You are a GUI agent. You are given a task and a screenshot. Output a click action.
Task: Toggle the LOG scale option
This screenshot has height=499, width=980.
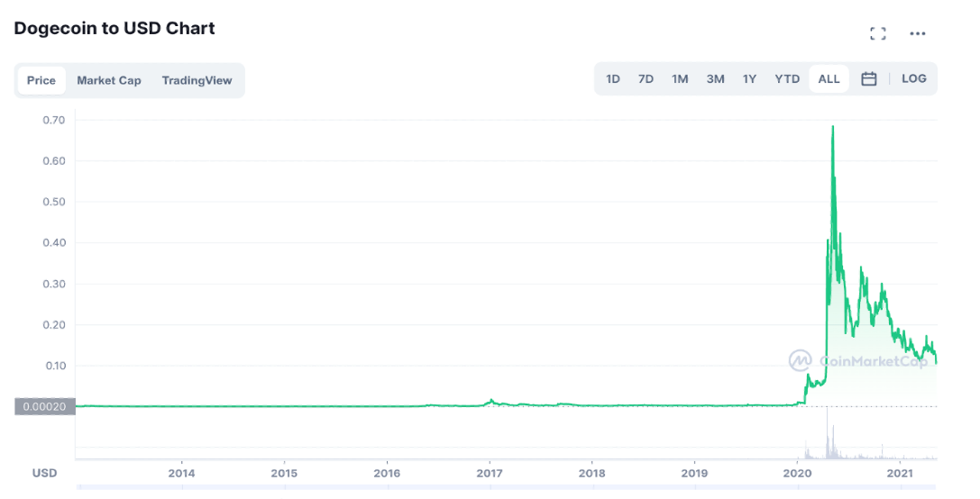(914, 78)
